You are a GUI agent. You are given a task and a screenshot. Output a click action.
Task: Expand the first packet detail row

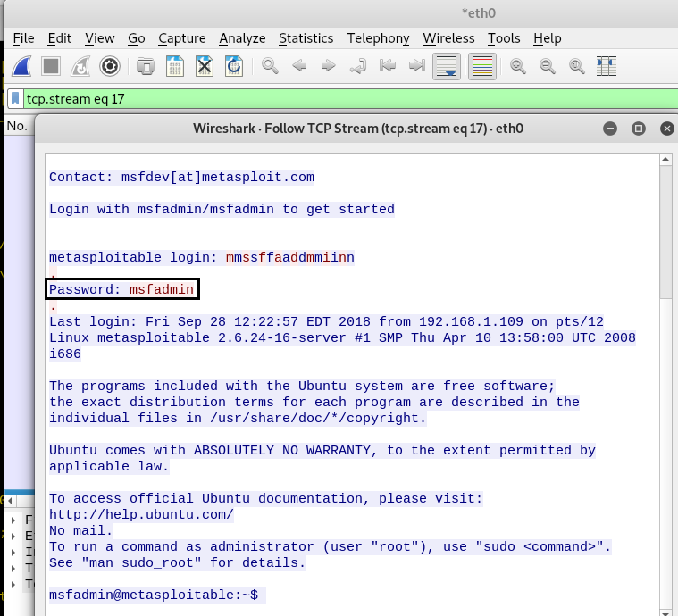(13, 520)
